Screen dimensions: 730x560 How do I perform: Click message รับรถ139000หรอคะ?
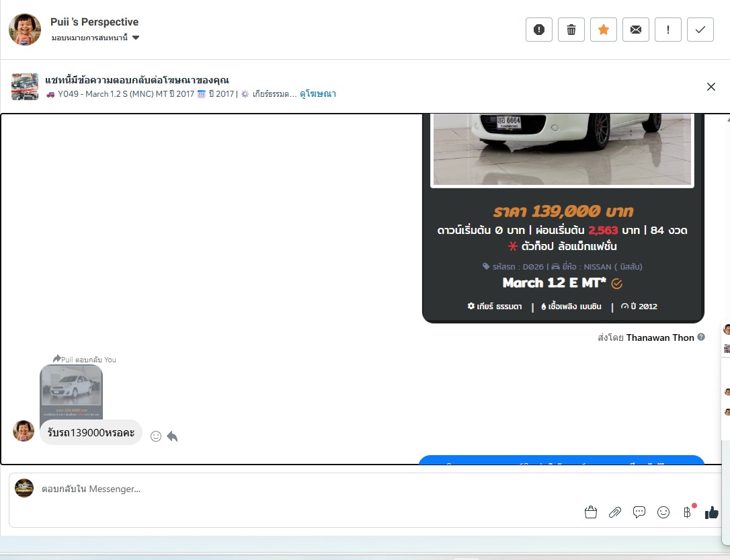coord(91,432)
